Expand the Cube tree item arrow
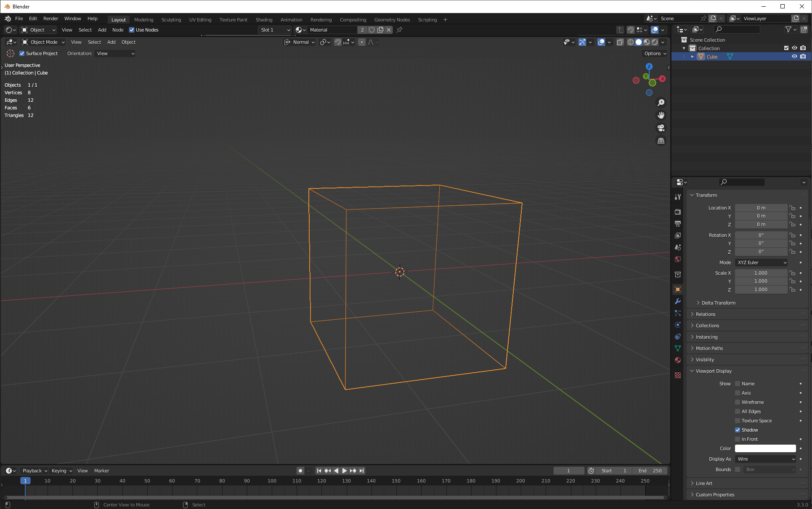Viewport: 812px width, 509px height. click(x=693, y=56)
